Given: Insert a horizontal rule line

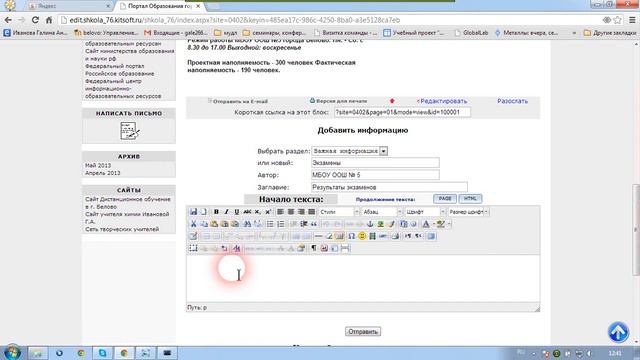Looking at the screenshot, I should tap(318, 236).
